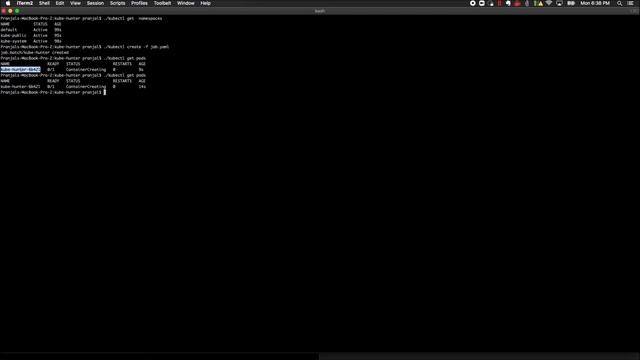Image resolution: width=640 pixels, height=360 pixels.
Task: Click the rounded rectangle menu bar icon
Action: click(x=482, y=3)
